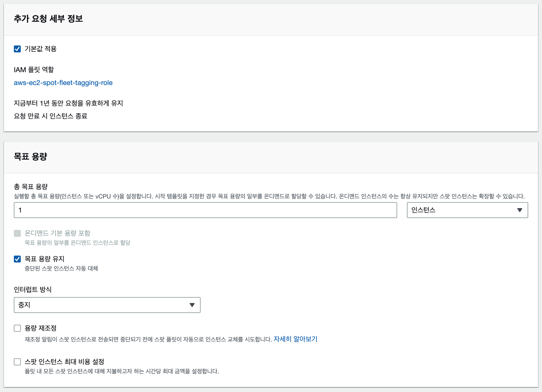
Task: Click the 중지 dropdown arrow icon
Action: coord(192,305)
